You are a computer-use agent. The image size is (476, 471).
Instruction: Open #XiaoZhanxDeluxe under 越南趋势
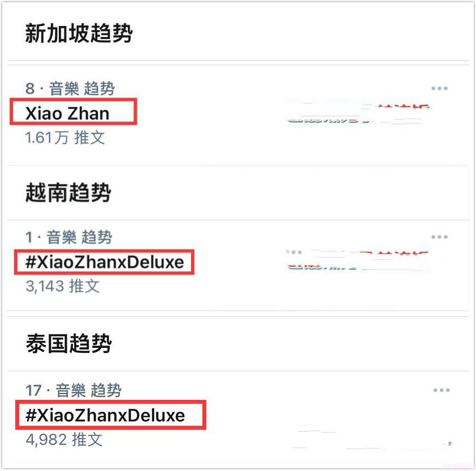[105, 262]
